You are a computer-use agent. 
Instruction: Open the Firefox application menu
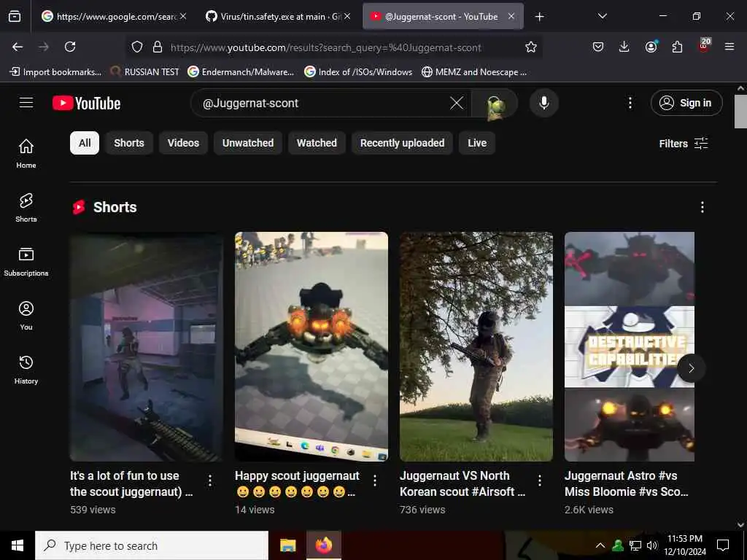click(729, 47)
